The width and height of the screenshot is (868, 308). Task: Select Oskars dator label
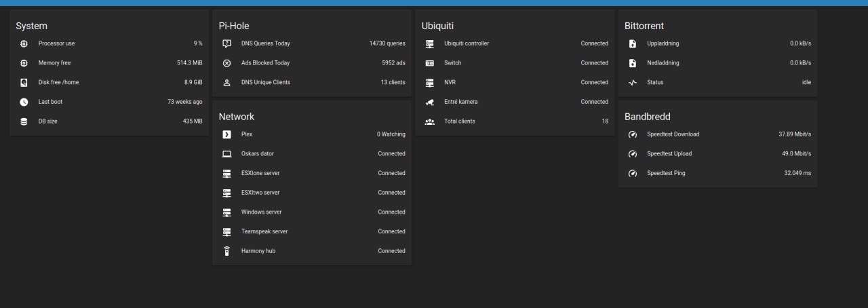tap(258, 154)
